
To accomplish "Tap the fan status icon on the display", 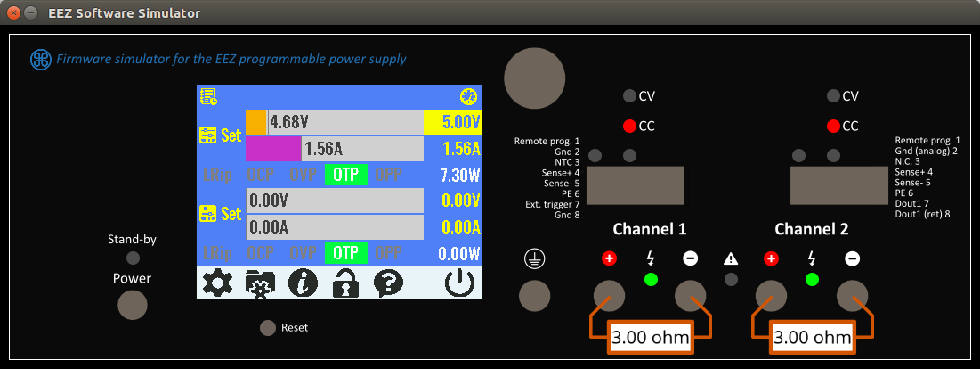I will [468, 96].
